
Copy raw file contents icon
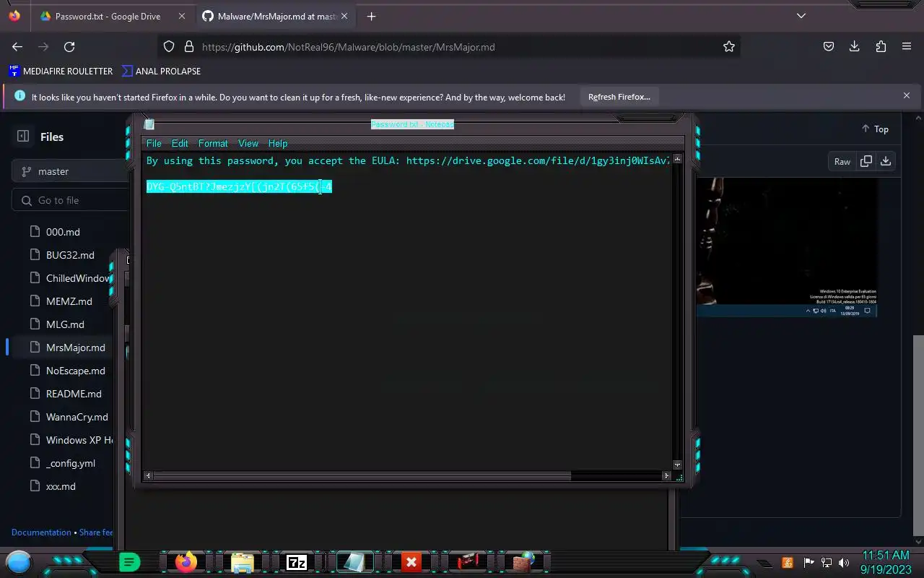point(866,161)
